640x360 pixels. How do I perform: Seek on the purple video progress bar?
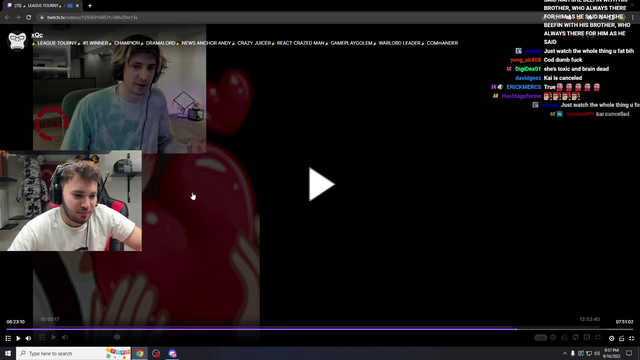320,329
